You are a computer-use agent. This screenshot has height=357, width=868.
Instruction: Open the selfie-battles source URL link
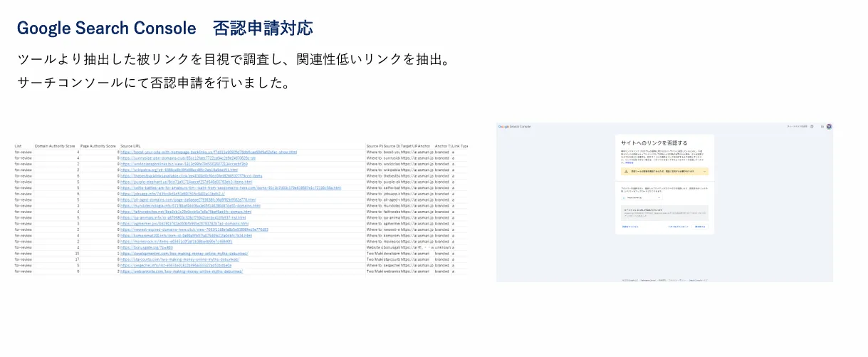tap(231, 187)
